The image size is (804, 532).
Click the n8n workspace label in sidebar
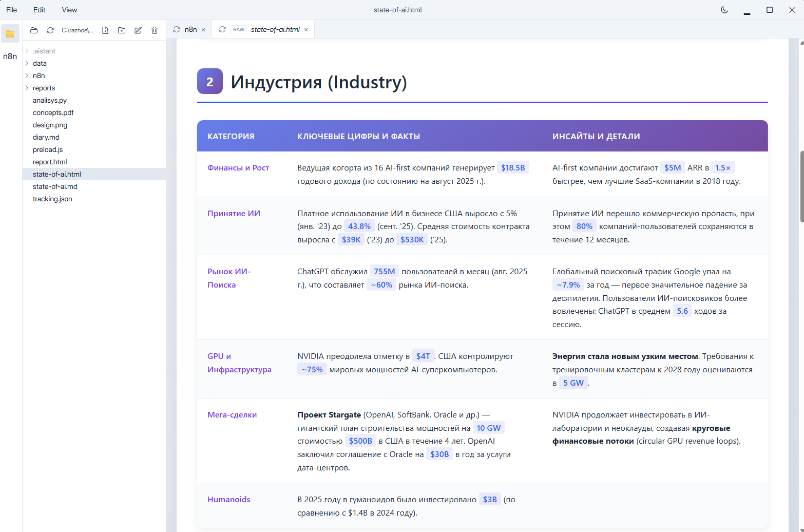[10, 56]
